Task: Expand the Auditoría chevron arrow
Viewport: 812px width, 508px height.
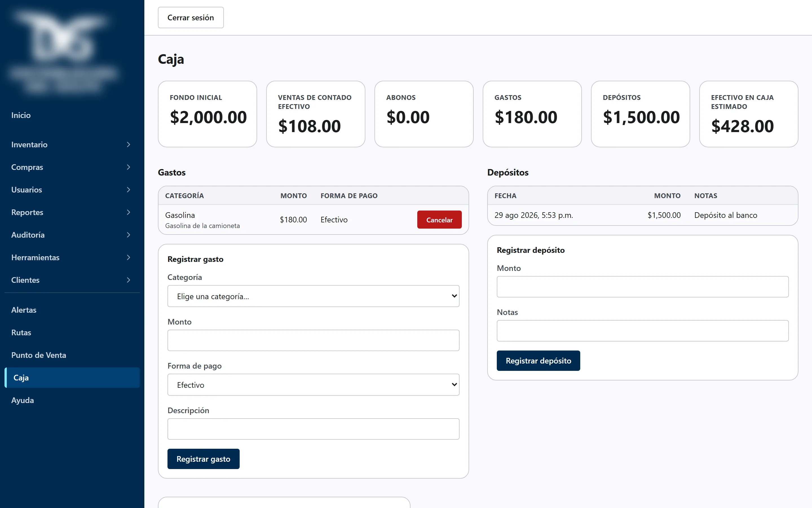Action: (128, 235)
